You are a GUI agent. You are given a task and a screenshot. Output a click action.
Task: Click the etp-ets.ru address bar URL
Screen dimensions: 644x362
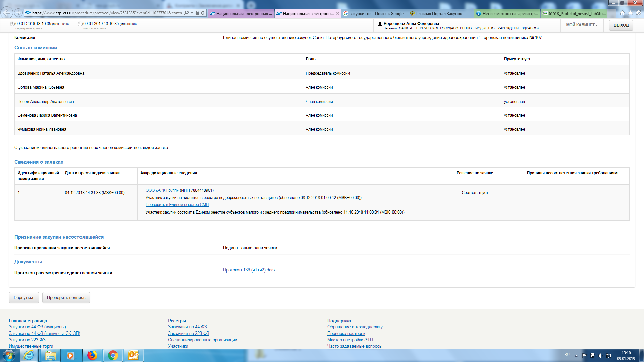coord(107,13)
